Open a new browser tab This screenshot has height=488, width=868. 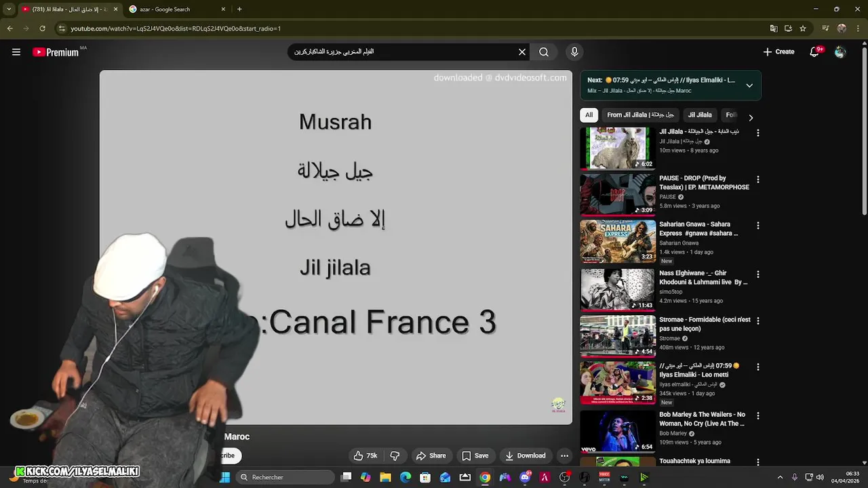(239, 9)
